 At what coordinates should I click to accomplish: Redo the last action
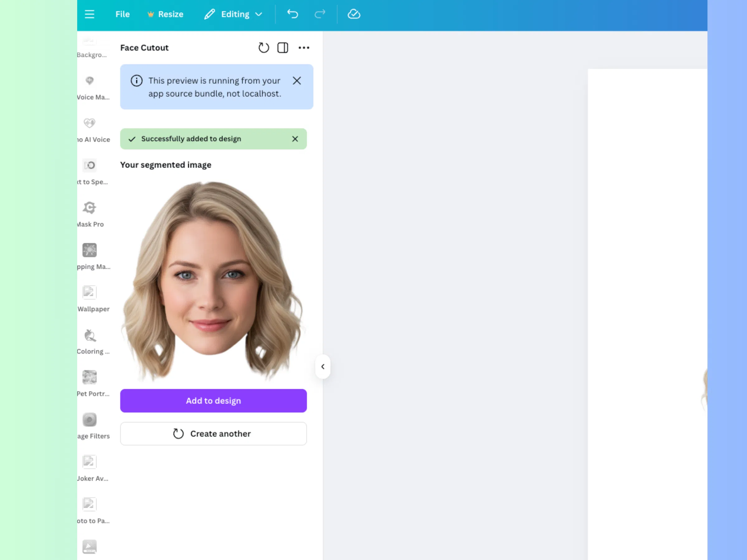pyautogui.click(x=319, y=14)
